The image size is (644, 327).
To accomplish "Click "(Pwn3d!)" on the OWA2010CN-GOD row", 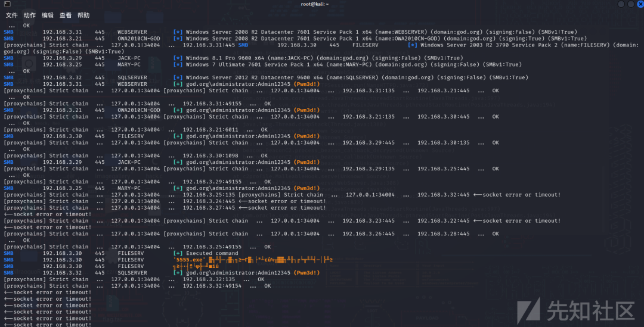I will [x=307, y=110].
